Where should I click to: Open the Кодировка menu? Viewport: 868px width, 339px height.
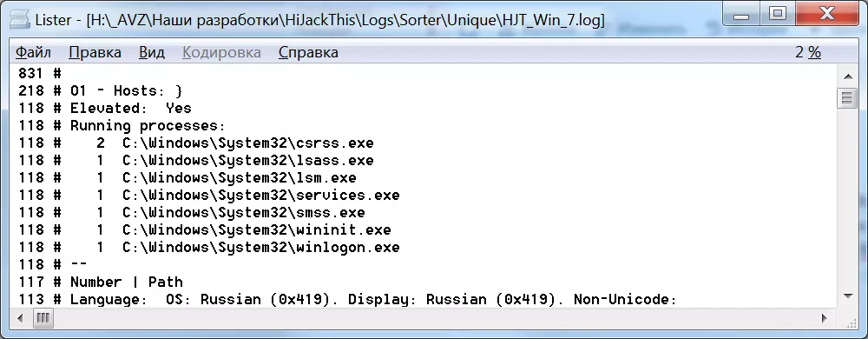point(221,53)
